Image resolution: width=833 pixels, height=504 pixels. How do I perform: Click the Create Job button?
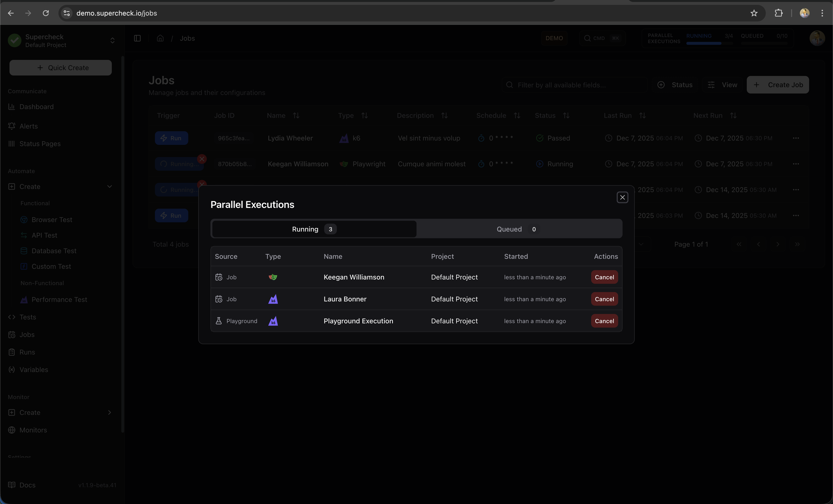[778, 85]
